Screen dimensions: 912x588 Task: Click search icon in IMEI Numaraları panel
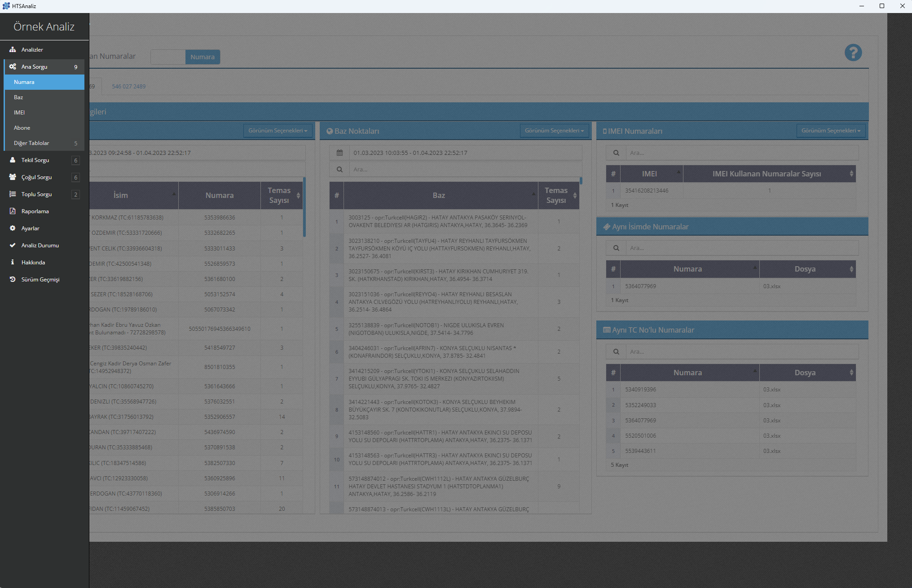(x=616, y=153)
